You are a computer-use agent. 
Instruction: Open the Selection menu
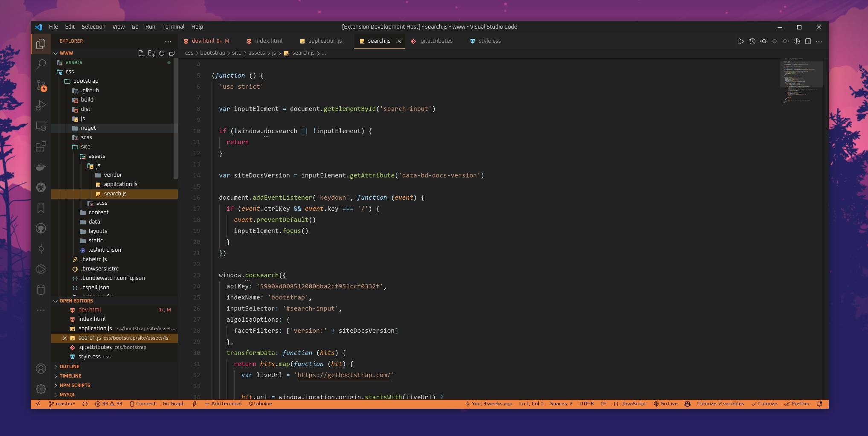[x=93, y=27]
